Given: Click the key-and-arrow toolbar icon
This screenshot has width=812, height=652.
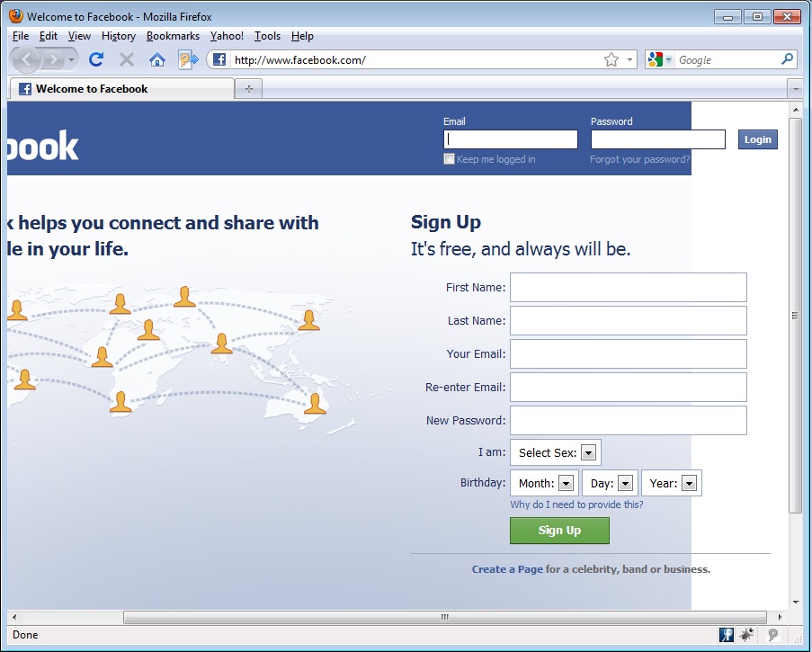Looking at the screenshot, I should coord(189,59).
